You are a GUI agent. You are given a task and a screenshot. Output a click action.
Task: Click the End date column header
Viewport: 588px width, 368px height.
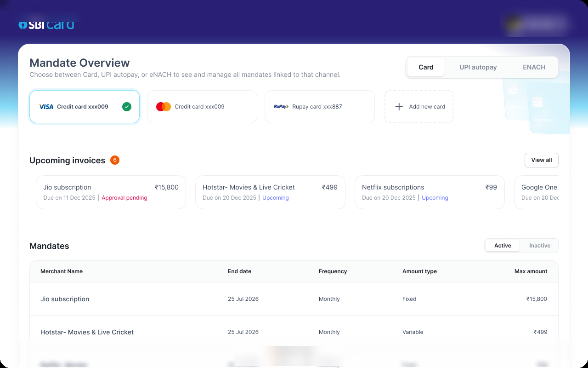pyautogui.click(x=239, y=271)
